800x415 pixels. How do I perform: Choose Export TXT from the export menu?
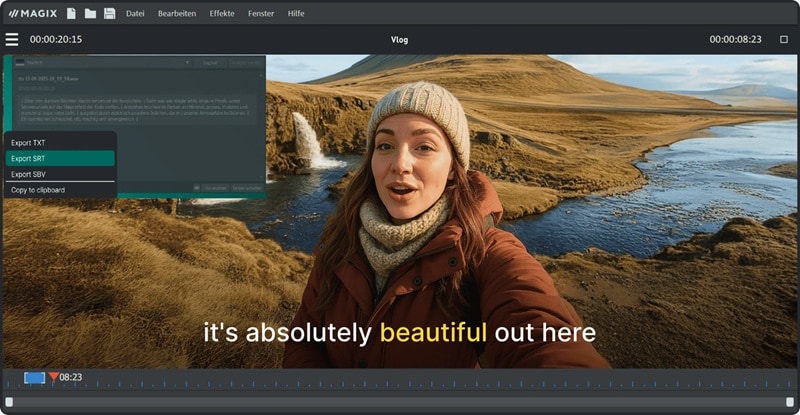(60, 143)
